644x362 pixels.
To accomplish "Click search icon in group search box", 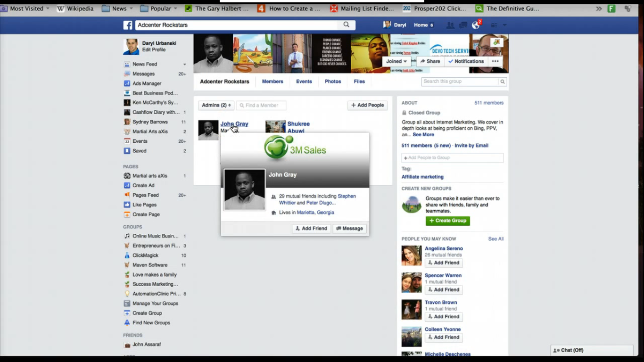I will tap(503, 82).
